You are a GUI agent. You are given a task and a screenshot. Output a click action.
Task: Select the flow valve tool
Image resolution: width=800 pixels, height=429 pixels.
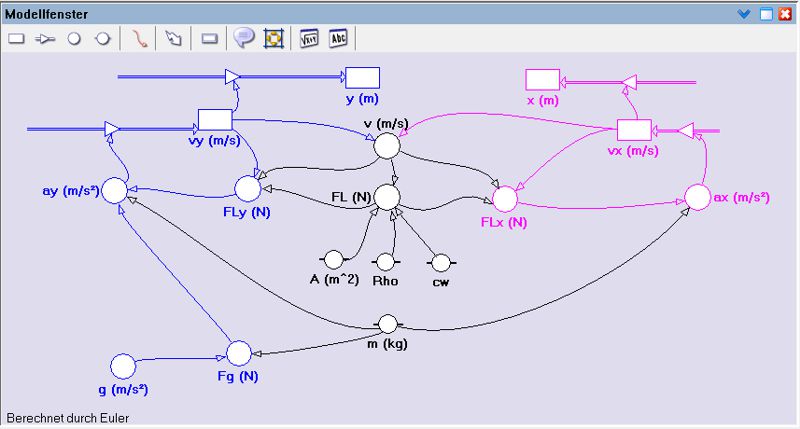pyautogui.click(x=44, y=38)
